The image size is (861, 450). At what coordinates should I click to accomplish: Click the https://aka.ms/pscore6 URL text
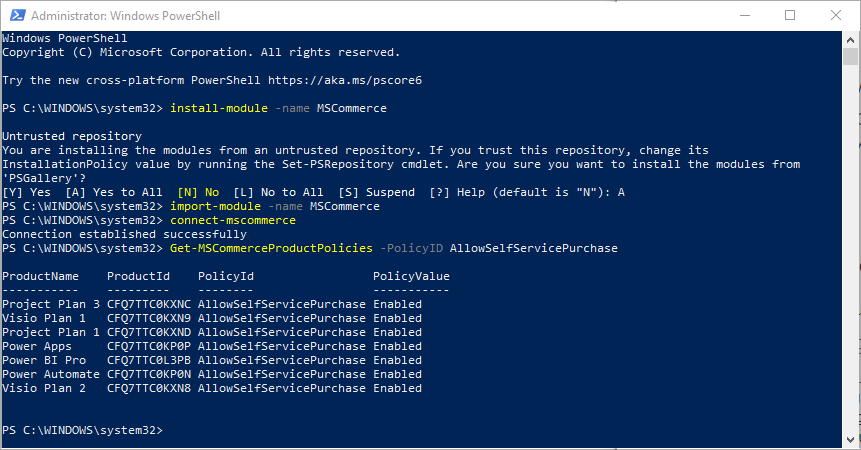pos(345,80)
